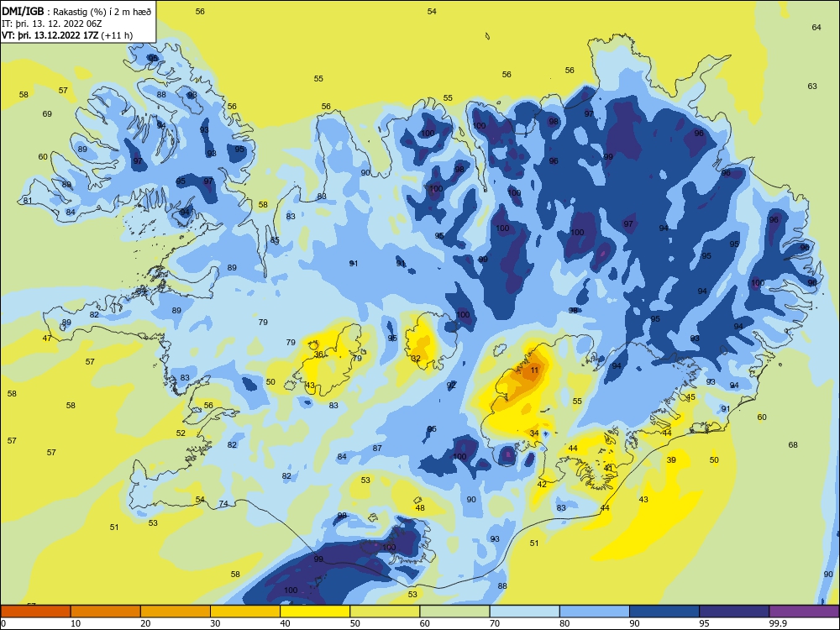Select the purple above-99.9 legend swatch

pyautogui.click(x=804, y=612)
